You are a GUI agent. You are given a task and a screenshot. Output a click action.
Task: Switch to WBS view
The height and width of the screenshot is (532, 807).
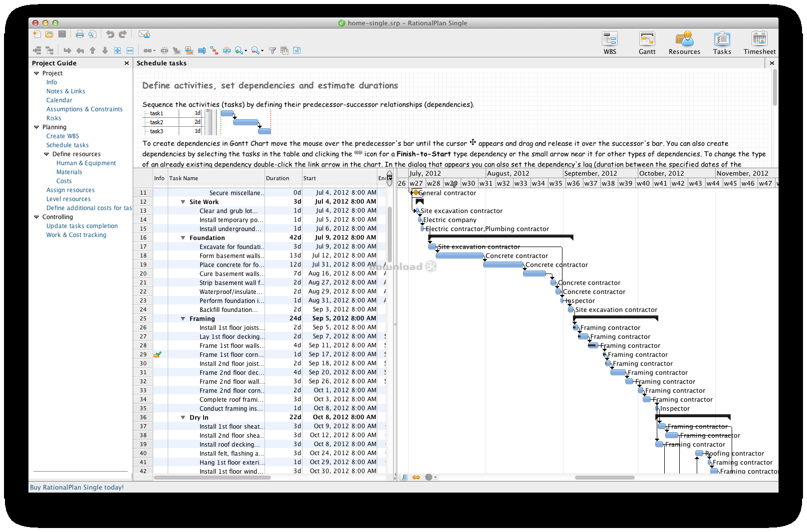(610, 43)
